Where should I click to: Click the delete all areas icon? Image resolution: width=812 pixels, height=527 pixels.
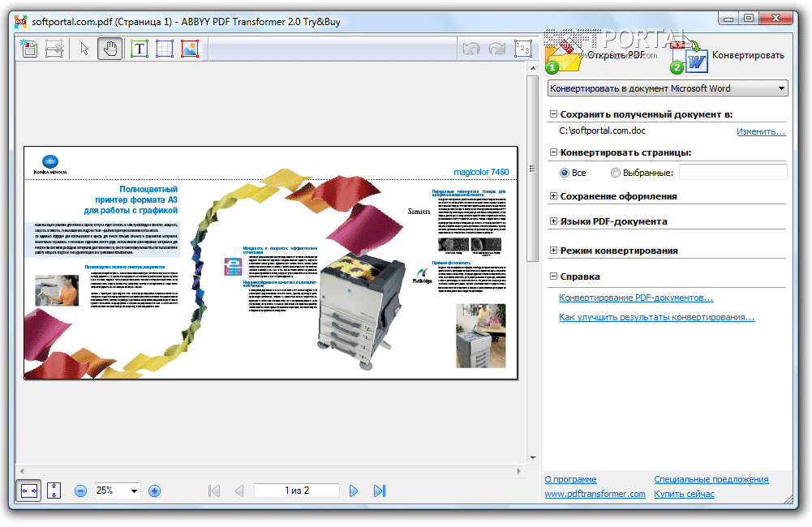(x=54, y=49)
